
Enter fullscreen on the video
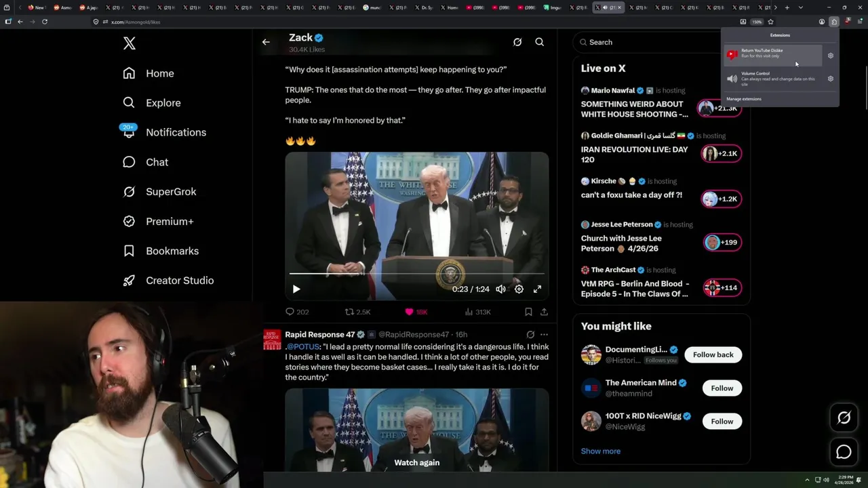click(x=537, y=289)
